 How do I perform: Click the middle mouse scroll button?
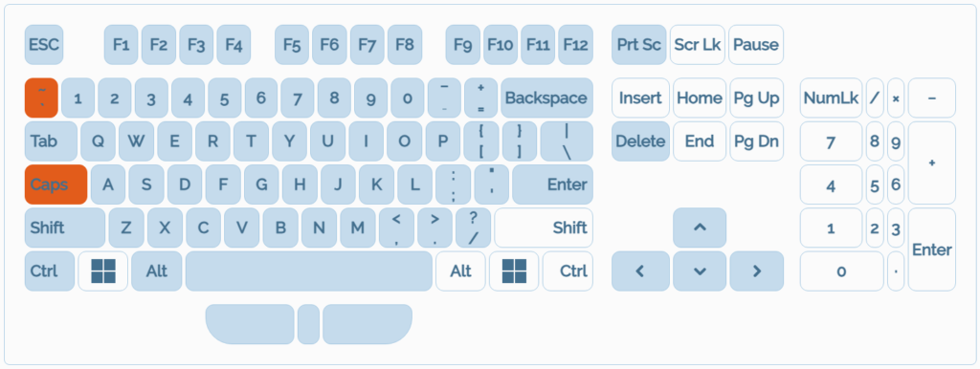(x=309, y=324)
